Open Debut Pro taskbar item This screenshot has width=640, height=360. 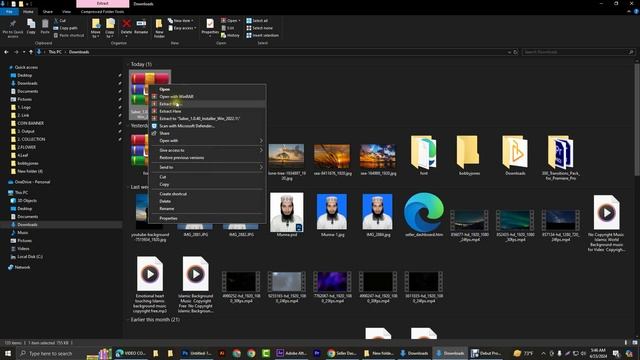click(x=486, y=353)
